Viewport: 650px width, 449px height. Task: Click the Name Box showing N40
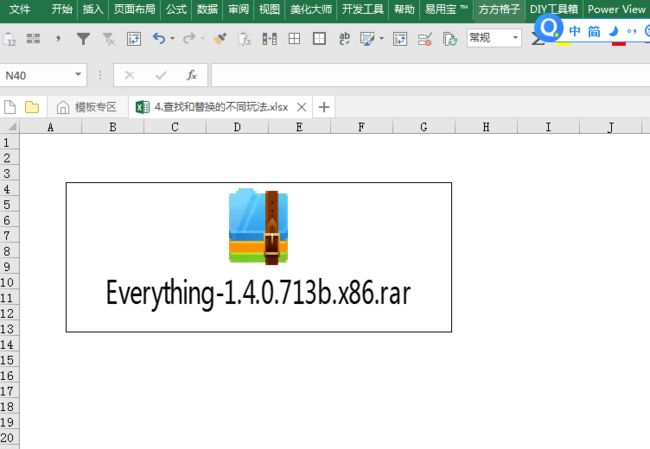coord(37,75)
